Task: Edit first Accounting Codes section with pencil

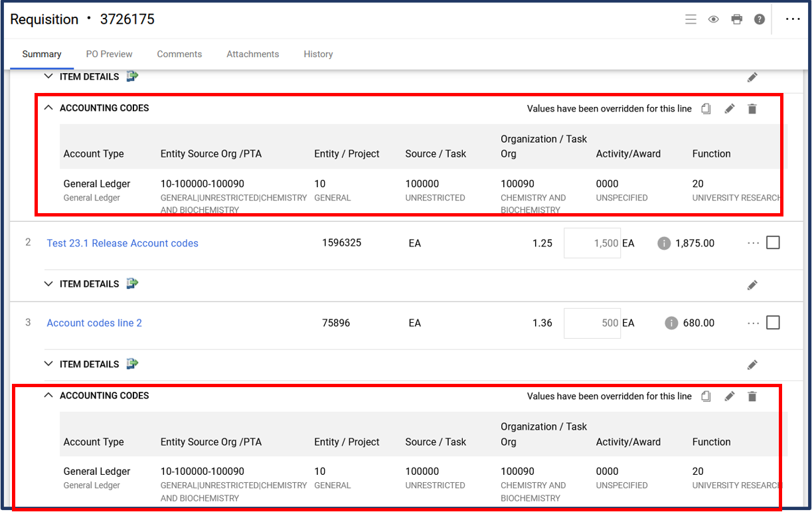Action: coord(729,109)
